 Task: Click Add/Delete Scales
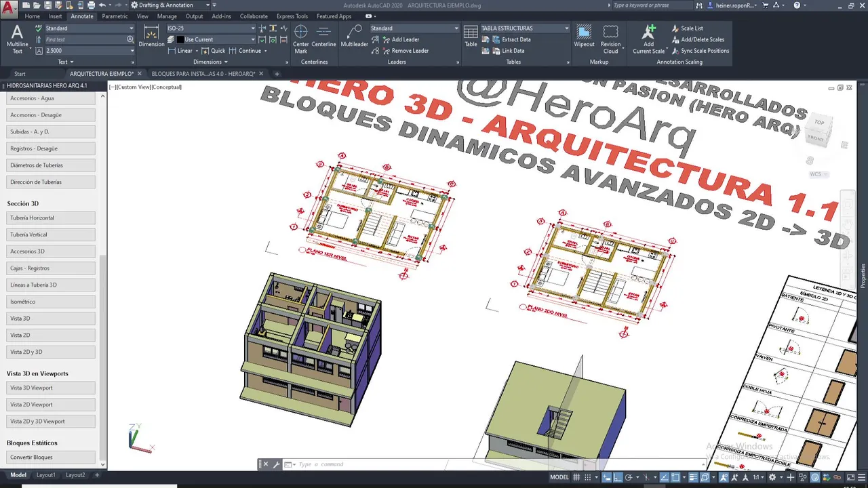697,39
